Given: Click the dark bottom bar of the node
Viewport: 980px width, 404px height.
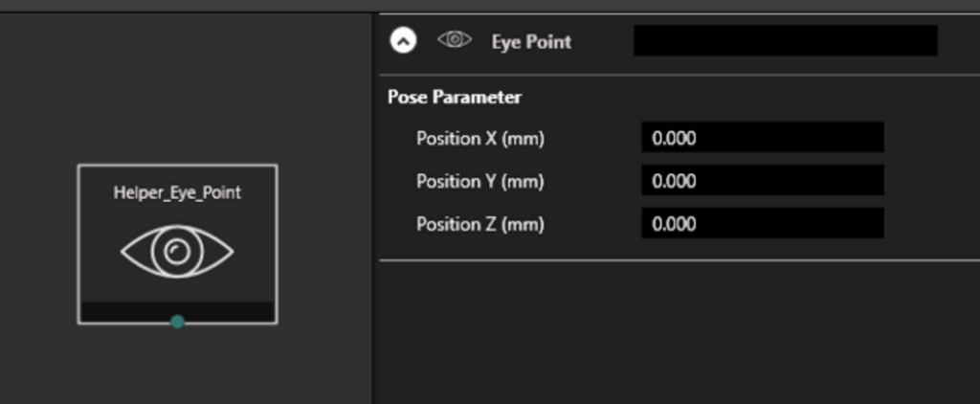Looking at the screenshot, I should tap(177, 311).
